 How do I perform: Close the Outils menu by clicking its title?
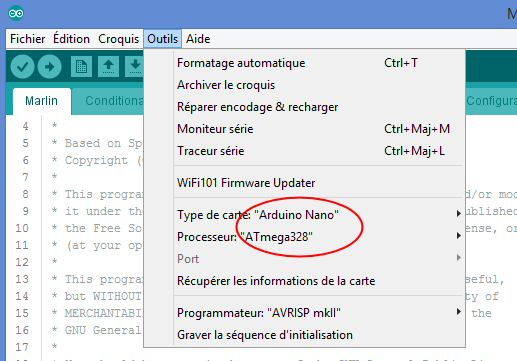(x=163, y=39)
